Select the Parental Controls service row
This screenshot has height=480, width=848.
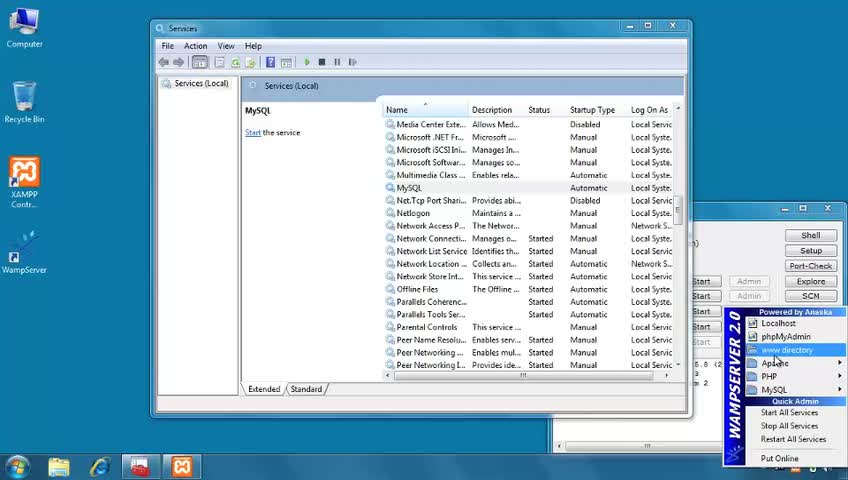click(x=528, y=327)
